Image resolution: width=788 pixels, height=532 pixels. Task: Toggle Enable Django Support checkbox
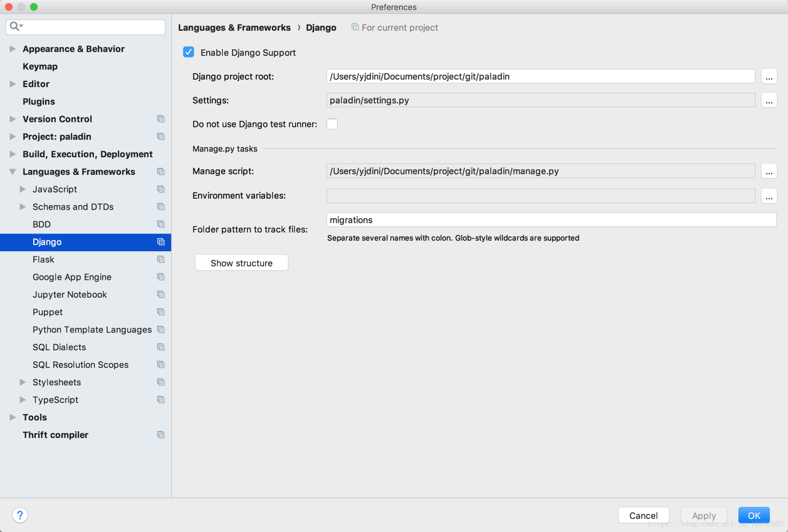(189, 52)
